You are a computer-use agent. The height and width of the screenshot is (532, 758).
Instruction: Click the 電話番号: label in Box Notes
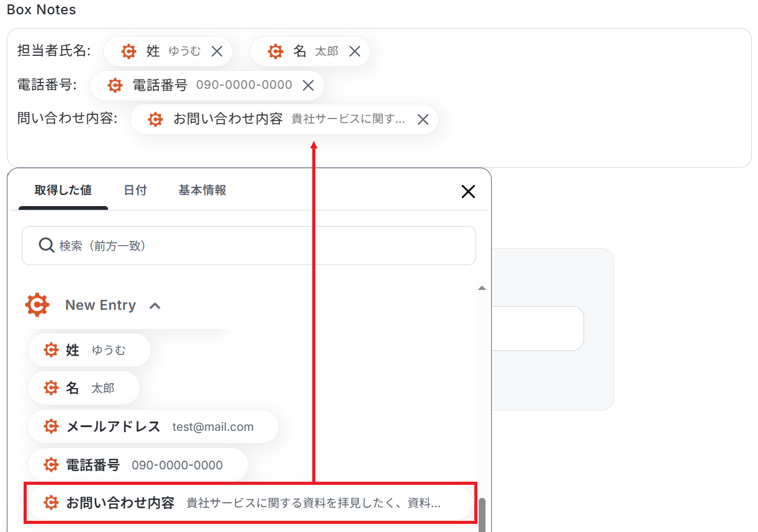[47, 84]
